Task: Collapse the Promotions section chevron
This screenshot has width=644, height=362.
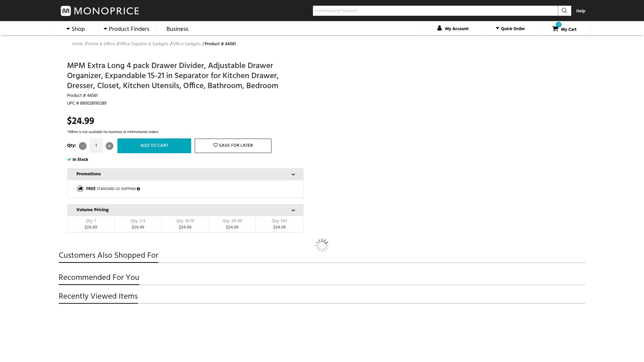Action: click(293, 174)
